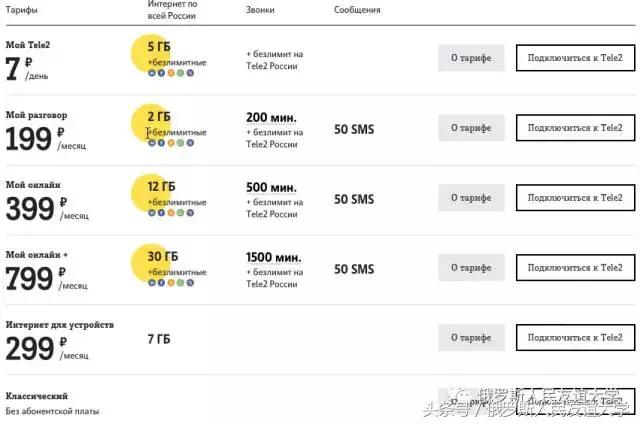Screen dimensions: 640x424
Task: Click VK icon in the 30 ГБ row
Action: pos(151,283)
